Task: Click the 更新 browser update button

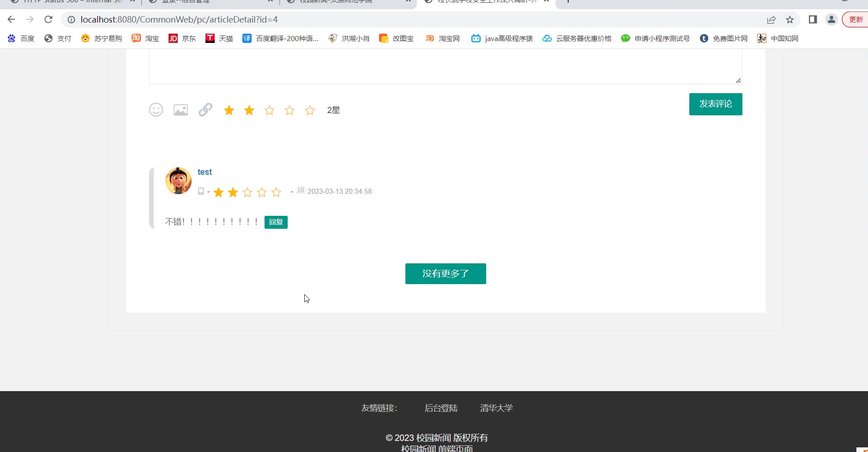Action: point(856,19)
